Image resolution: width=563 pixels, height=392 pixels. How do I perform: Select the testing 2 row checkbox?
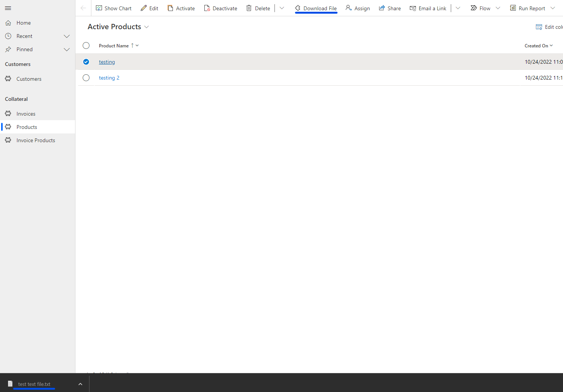(86, 77)
